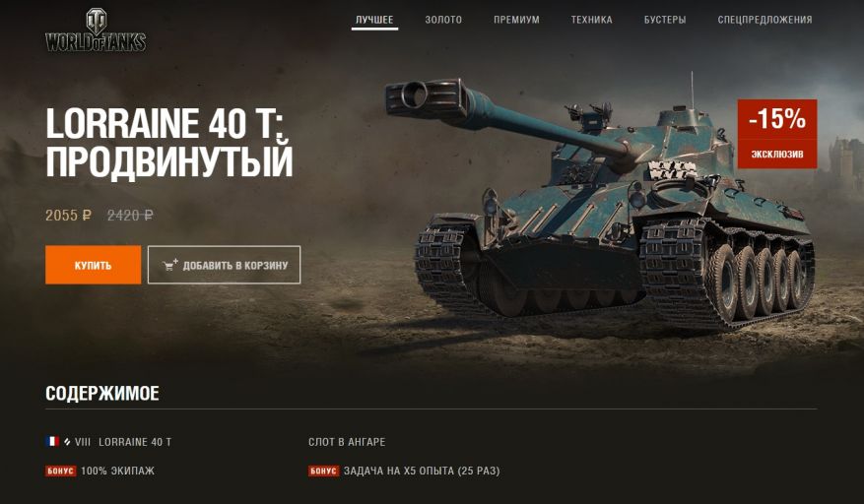Screen dimensions: 864x504
Task: Click the shopping cart icon
Action: point(170,265)
